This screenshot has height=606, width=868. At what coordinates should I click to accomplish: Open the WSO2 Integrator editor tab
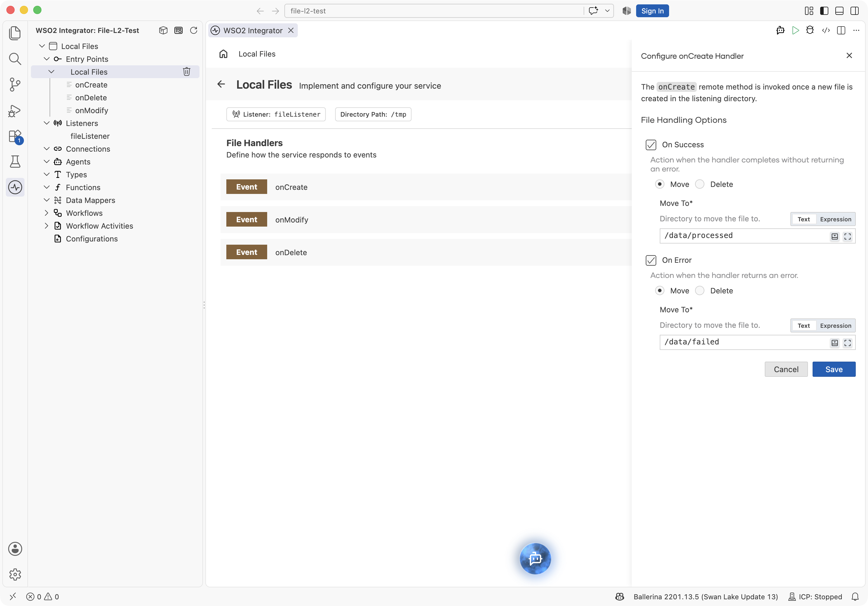[x=253, y=30]
